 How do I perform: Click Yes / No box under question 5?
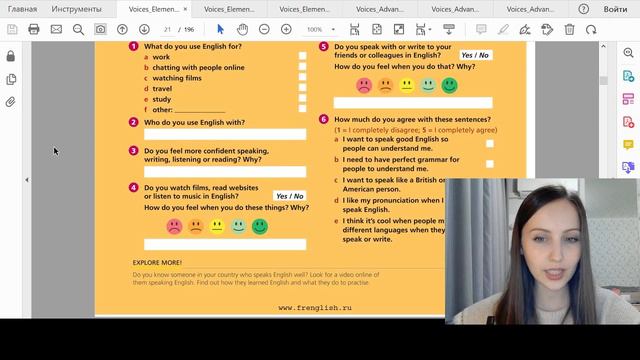tap(475, 55)
